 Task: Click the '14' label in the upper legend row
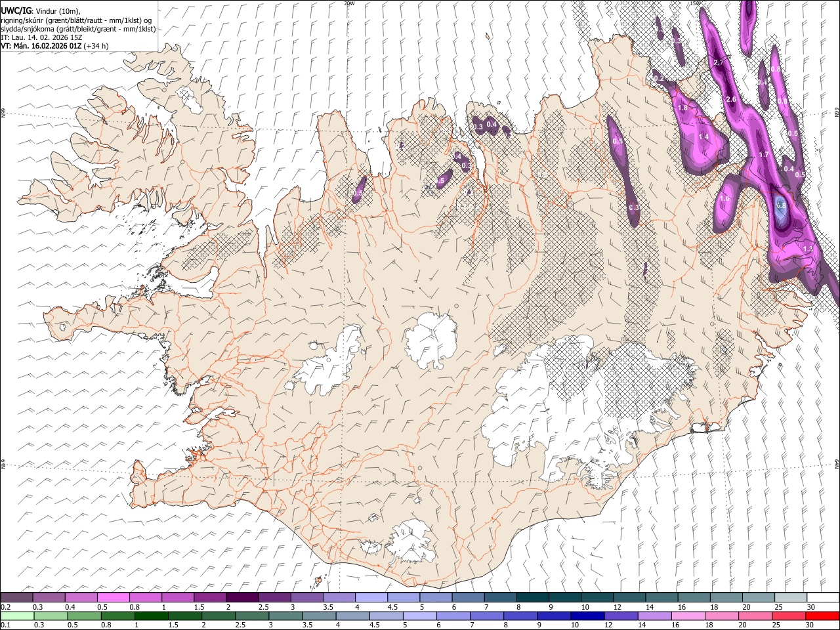pyautogui.click(x=649, y=607)
